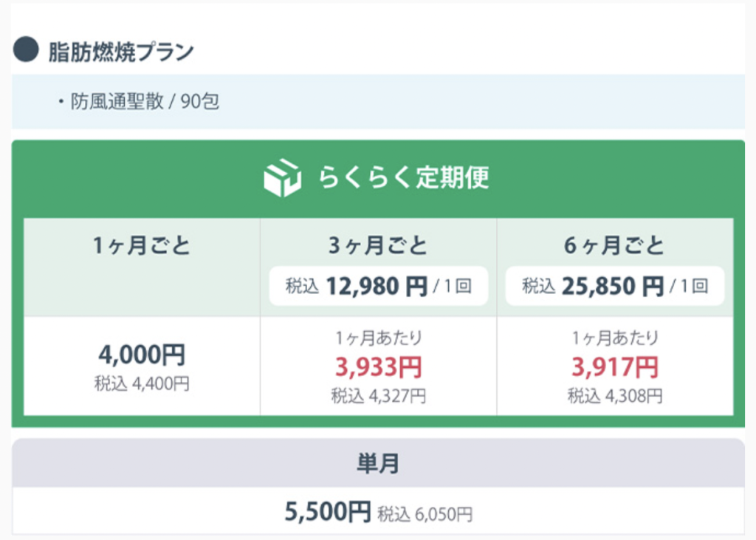756x540 pixels.
Task: Select the 3ヶ月ごと plan column header
Action: [378, 245]
